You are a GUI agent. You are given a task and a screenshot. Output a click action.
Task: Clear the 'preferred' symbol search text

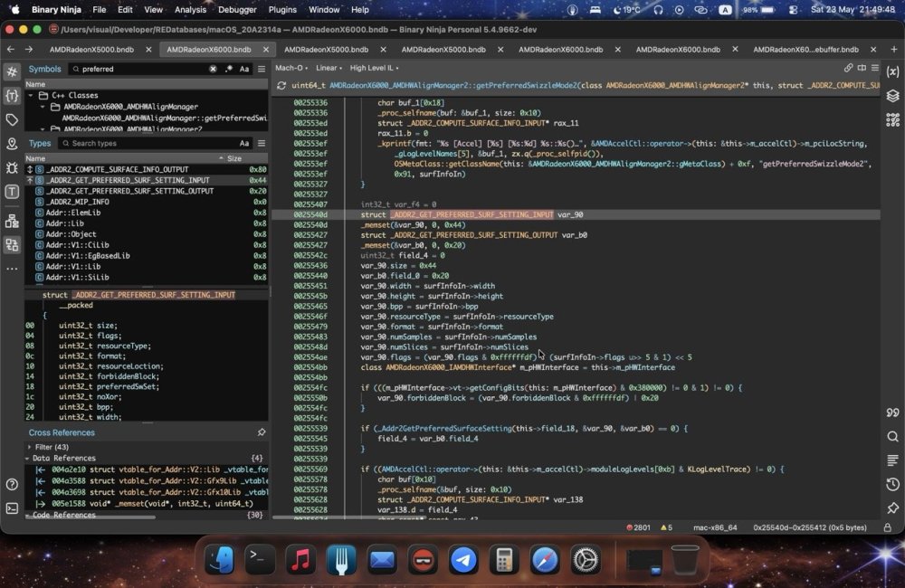coord(213,69)
